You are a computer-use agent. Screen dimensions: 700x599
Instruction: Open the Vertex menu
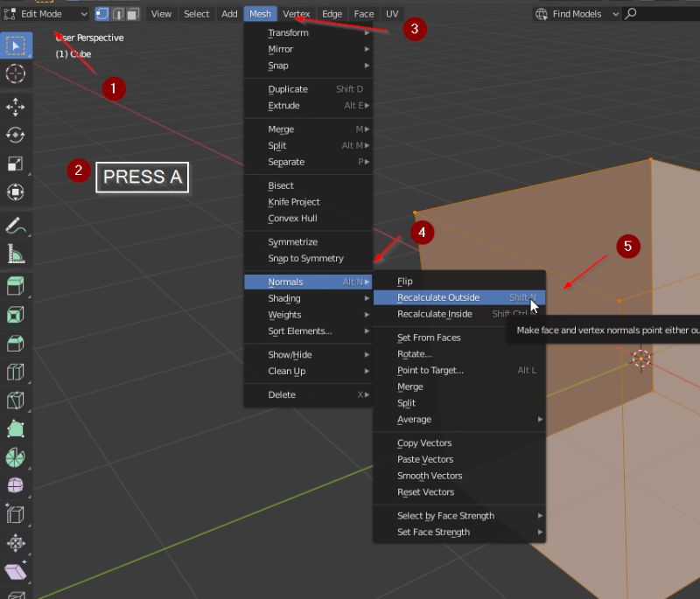[297, 14]
